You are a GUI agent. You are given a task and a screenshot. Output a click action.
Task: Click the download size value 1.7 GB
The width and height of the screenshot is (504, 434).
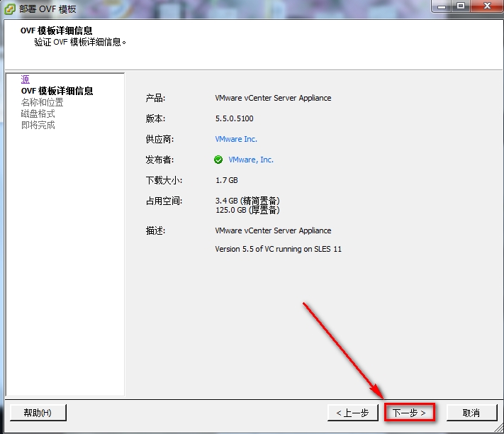[x=227, y=180]
